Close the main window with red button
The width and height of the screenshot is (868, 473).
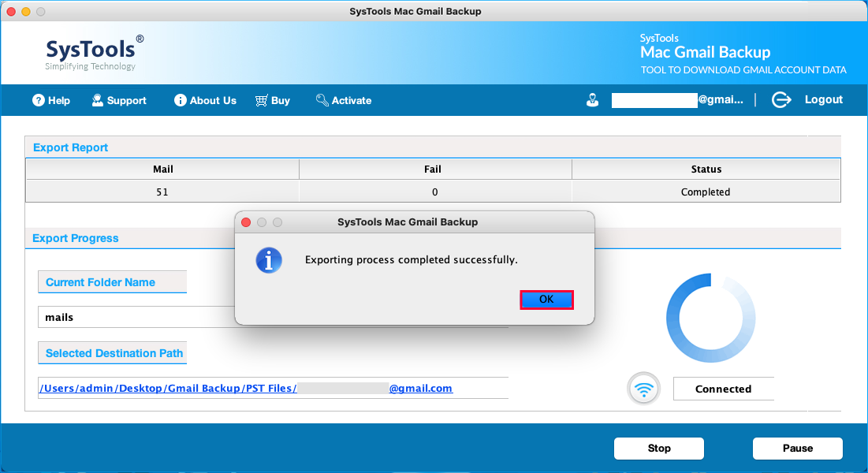(11, 11)
